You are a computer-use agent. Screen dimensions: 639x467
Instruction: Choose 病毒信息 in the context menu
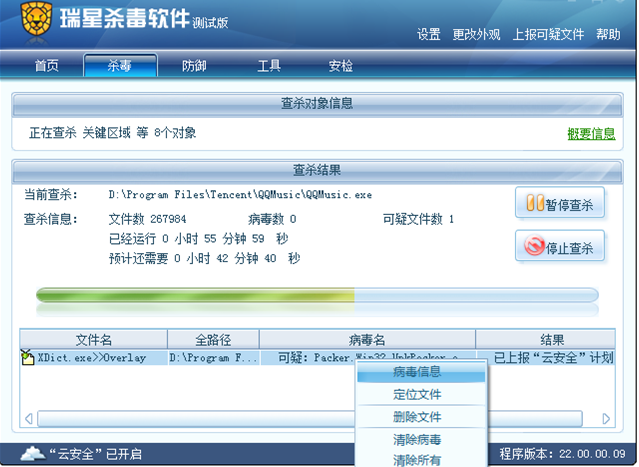tap(421, 372)
